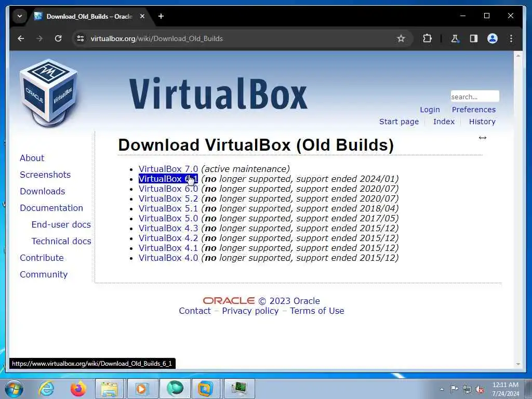532x399 pixels.
Task: Open VirtualBox 7.0 builds link
Action: click(x=168, y=169)
